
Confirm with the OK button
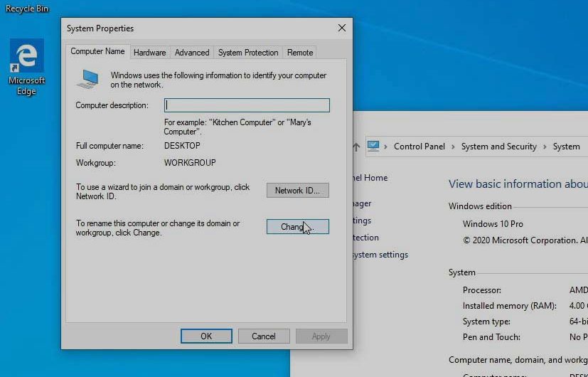pyautogui.click(x=206, y=336)
